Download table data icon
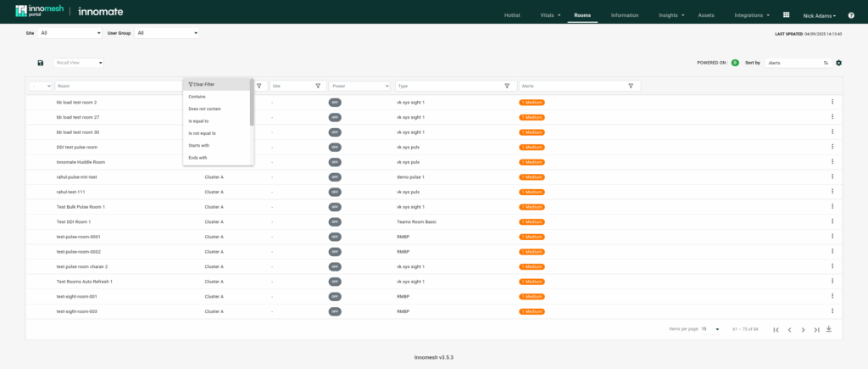Viewport: 868px width, 369px height. (x=829, y=328)
